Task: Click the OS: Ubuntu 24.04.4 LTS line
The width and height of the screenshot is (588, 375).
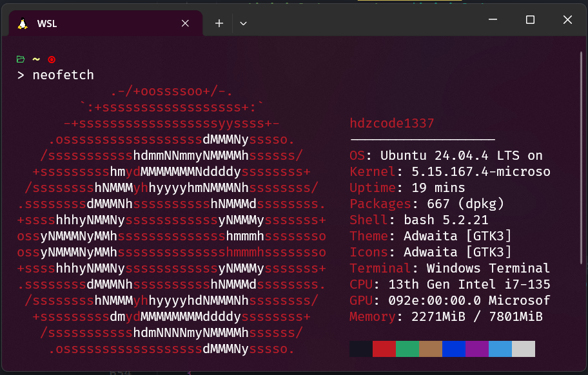Action: click(446, 155)
